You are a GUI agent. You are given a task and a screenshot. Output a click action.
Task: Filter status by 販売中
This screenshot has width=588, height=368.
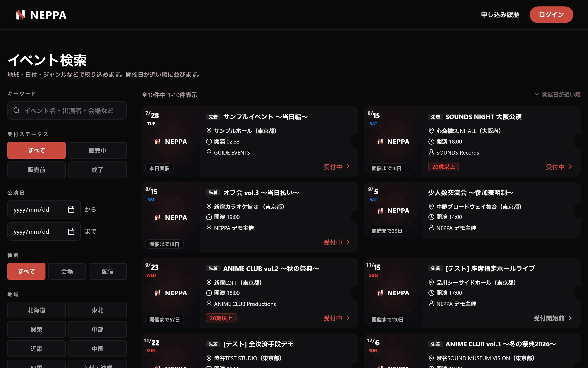(x=97, y=150)
